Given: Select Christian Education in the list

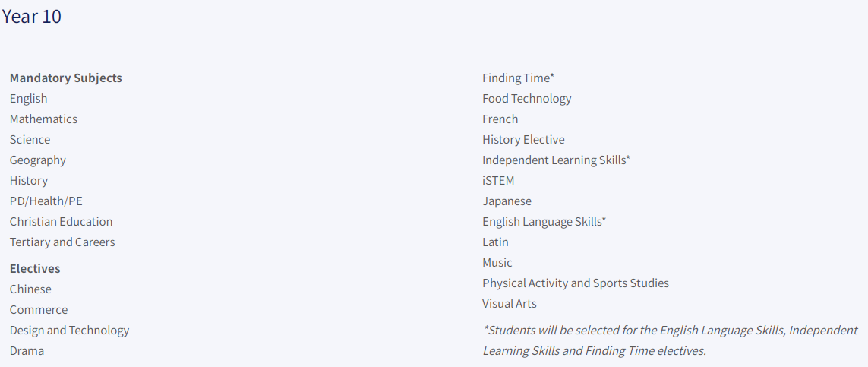Looking at the screenshot, I should (61, 221).
